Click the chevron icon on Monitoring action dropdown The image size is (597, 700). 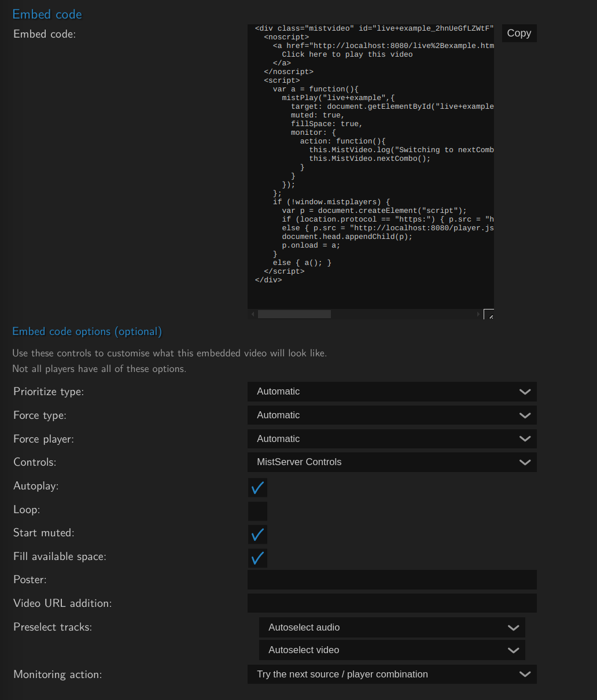tap(525, 674)
